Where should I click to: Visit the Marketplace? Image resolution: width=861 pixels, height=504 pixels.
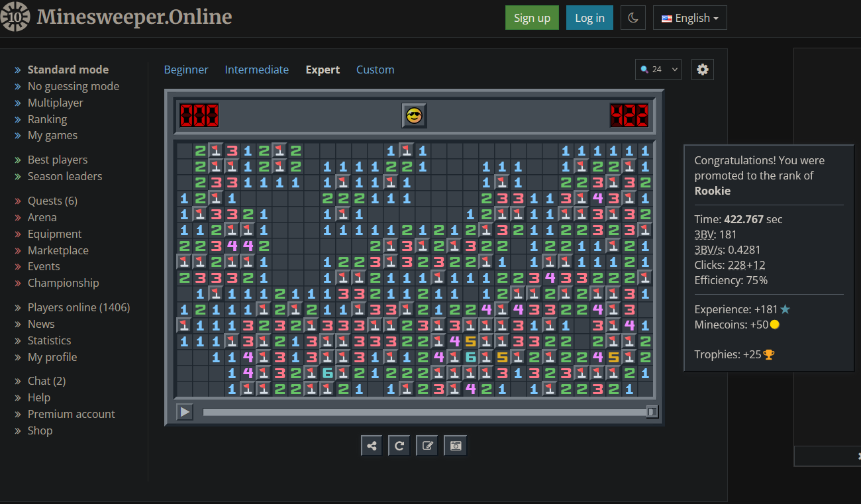click(58, 250)
